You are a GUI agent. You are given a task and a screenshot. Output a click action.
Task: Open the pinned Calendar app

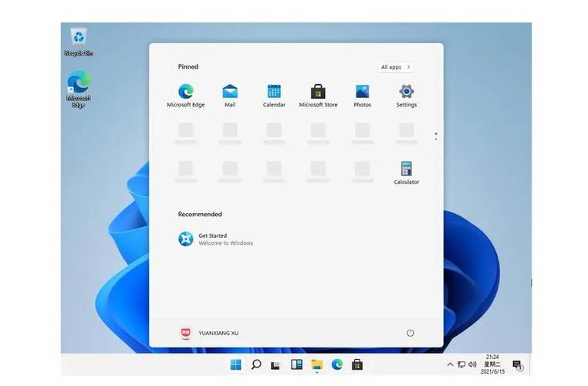[x=274, y=96]
